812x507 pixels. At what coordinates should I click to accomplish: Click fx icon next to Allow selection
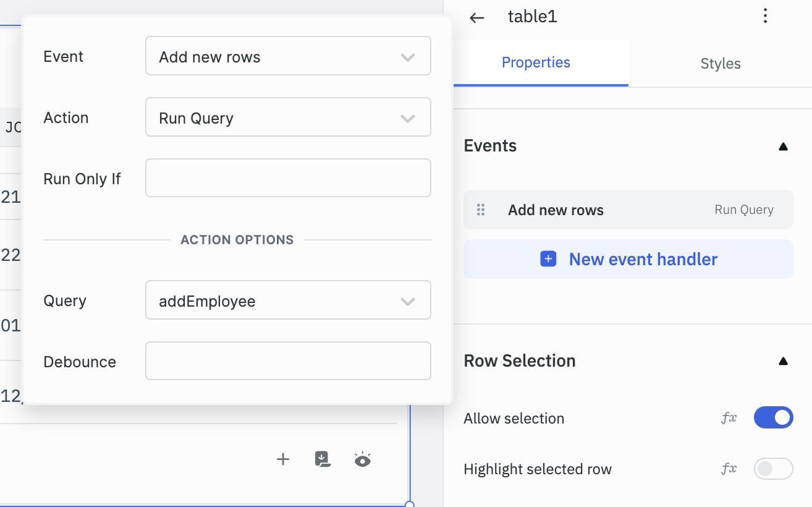(x=729, y=418)
